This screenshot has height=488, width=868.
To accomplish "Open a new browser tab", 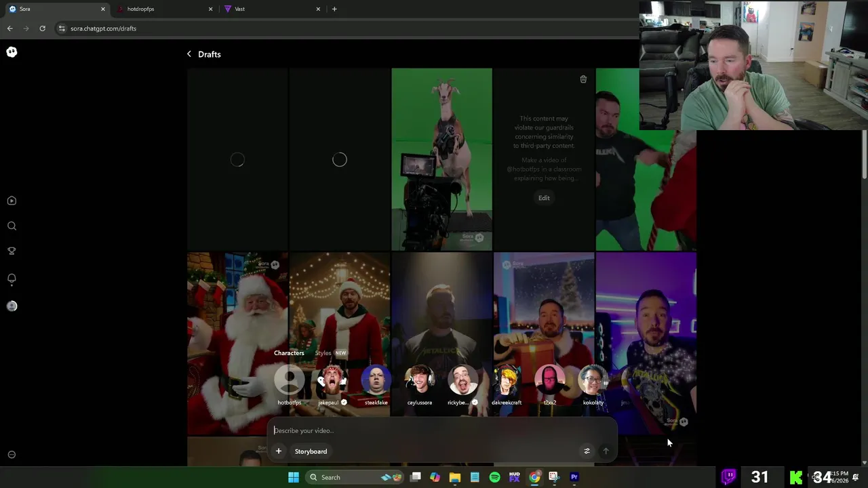I will (334, 9).
